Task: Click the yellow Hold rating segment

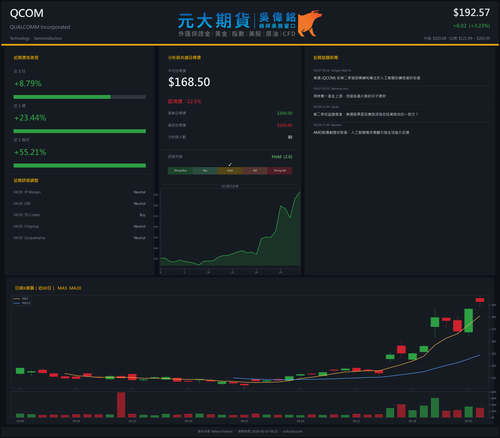Action: click(x=230, y=171)
